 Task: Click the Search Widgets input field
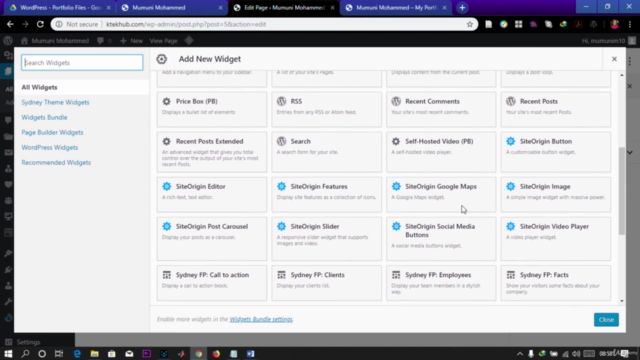pyautogui.click(x=82, y=62)
